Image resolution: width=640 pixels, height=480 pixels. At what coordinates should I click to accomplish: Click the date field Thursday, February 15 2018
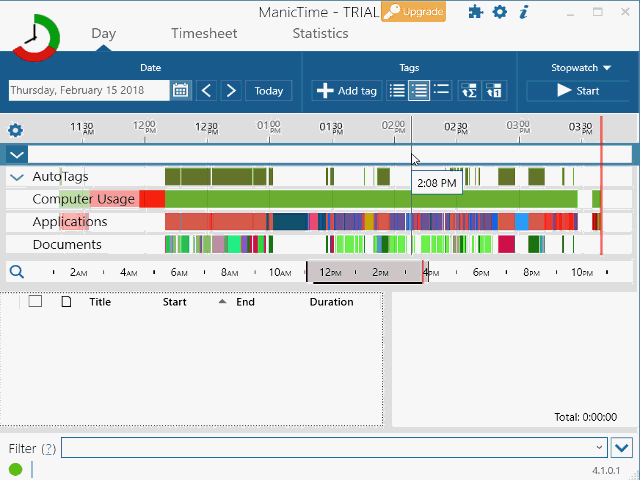[x=89, y=90]
